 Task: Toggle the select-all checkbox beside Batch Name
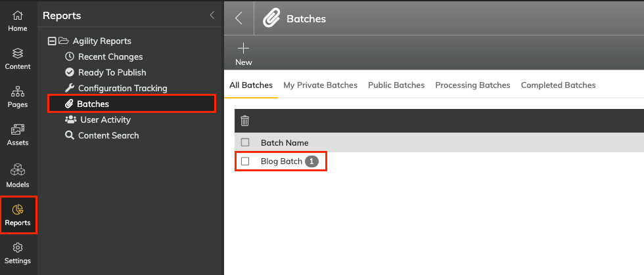click(x=245, y=142)
